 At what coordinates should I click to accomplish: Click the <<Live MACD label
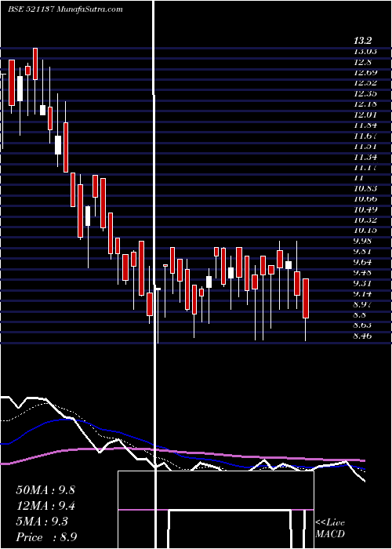pos(330,529)
